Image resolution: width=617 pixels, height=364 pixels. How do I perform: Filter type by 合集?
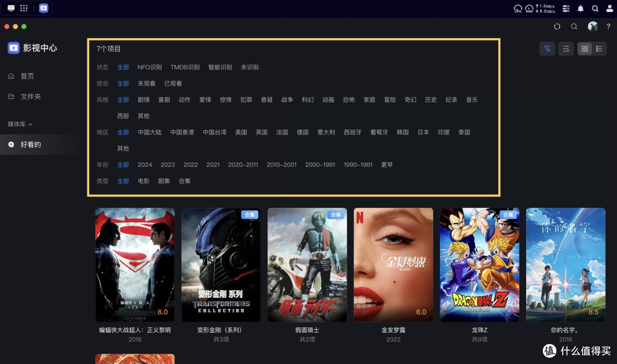185,181
